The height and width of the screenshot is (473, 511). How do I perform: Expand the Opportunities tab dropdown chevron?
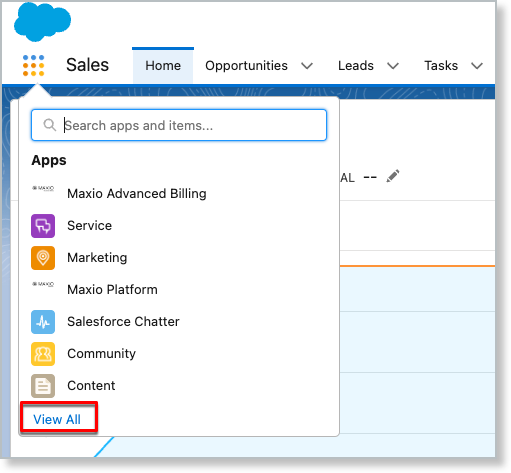coord(307,66)
